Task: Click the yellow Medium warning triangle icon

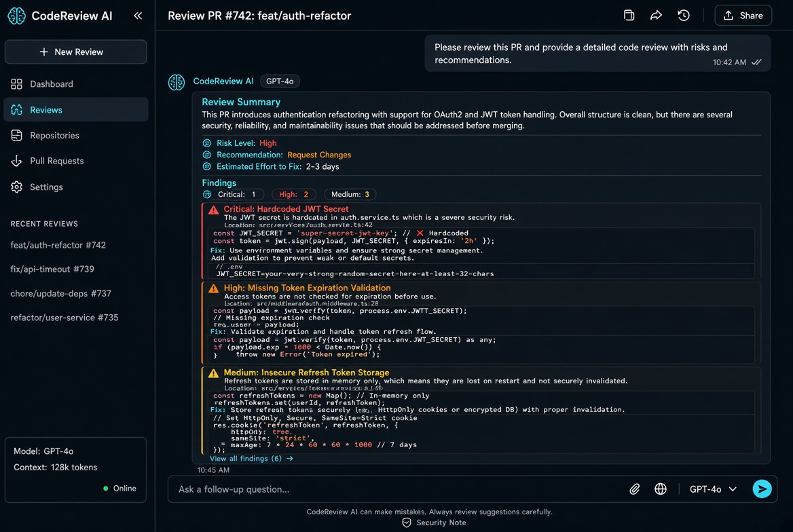Action: pos(213,373)
